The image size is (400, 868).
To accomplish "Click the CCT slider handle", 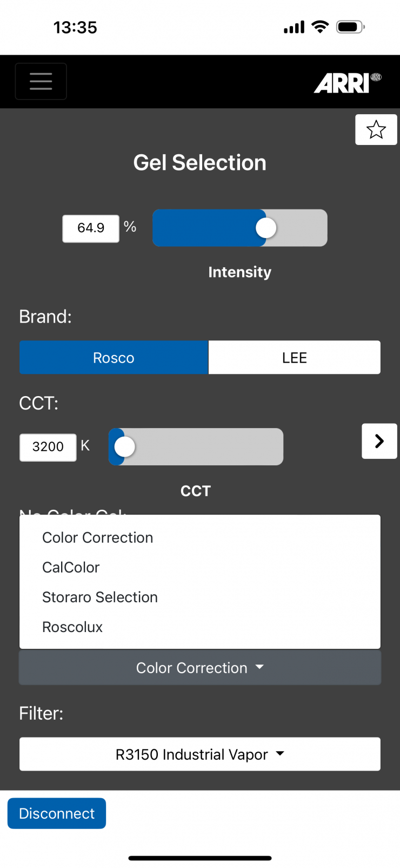I will coord(125,447).
